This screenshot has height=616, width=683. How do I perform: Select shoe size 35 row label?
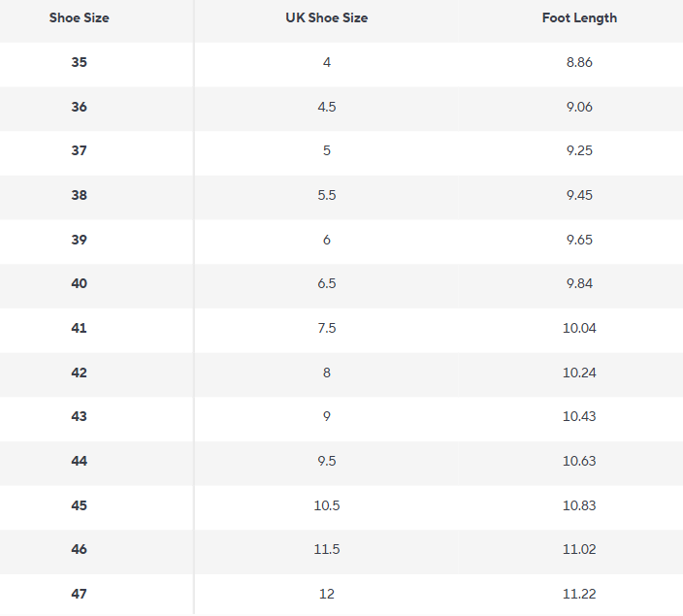point(79,62)
